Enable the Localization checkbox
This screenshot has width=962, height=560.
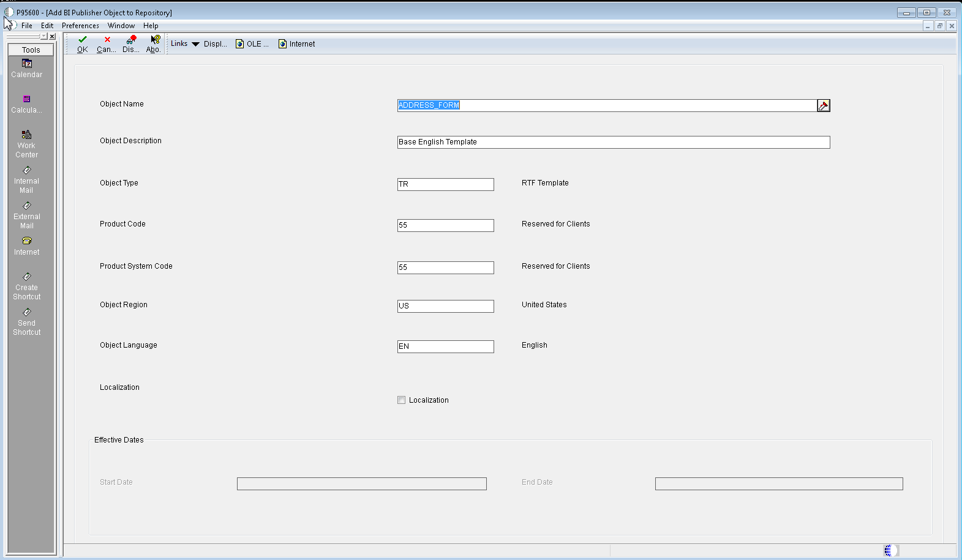tap(402, 400)
